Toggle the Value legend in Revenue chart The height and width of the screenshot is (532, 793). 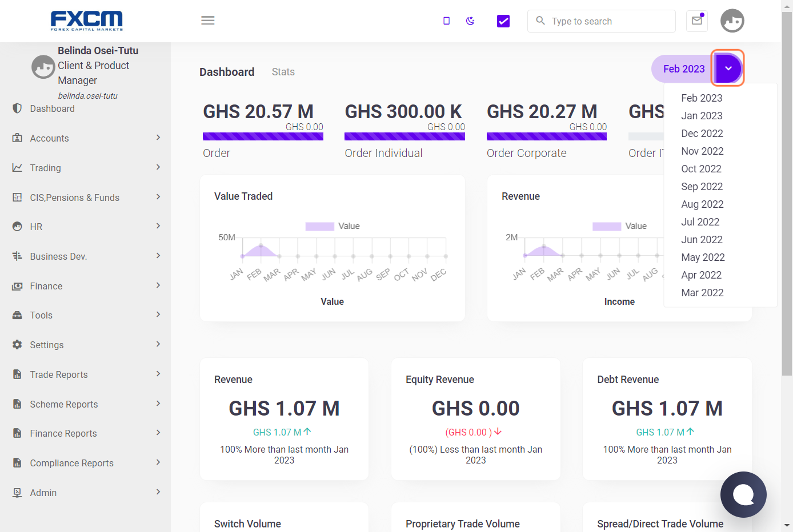619,226
